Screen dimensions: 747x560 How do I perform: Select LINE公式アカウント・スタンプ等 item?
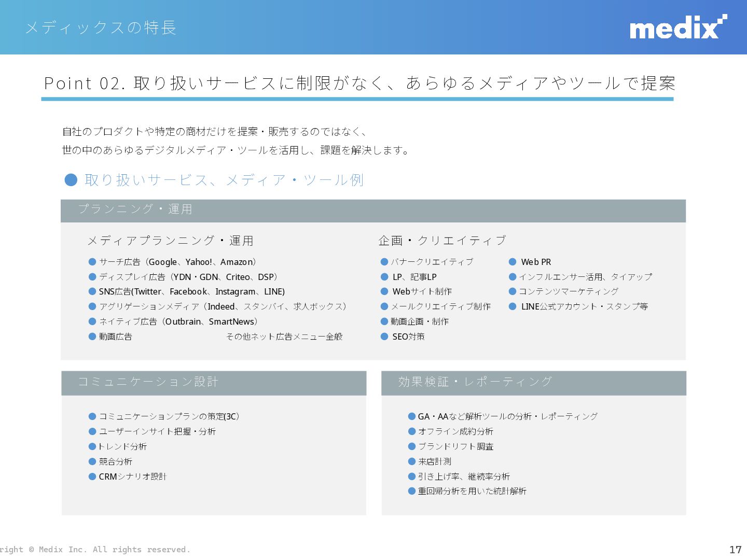579,306
